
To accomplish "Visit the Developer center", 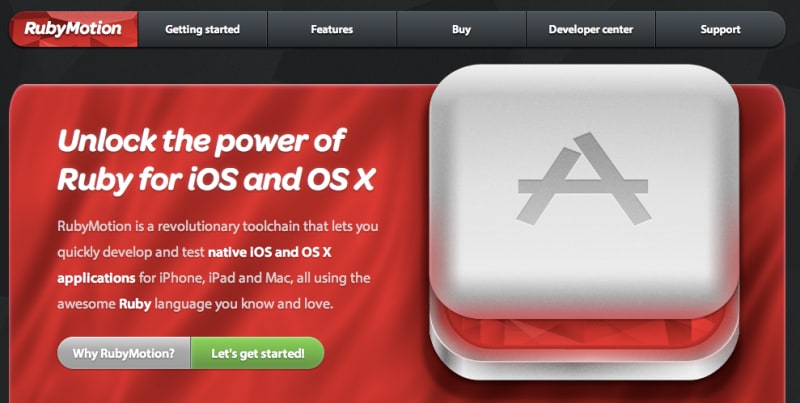I will [591, 30].
